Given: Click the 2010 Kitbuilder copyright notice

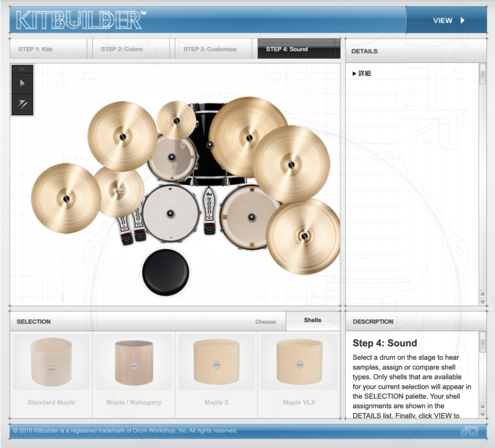Looking at the screenshot, I should pyautogui.click(x=125, y=431).
